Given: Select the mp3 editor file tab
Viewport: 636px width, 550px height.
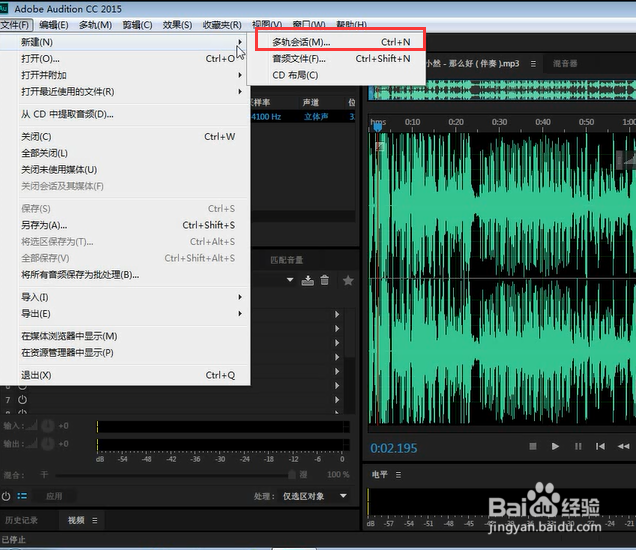Looking at the screenshot, I should [472, 64].
